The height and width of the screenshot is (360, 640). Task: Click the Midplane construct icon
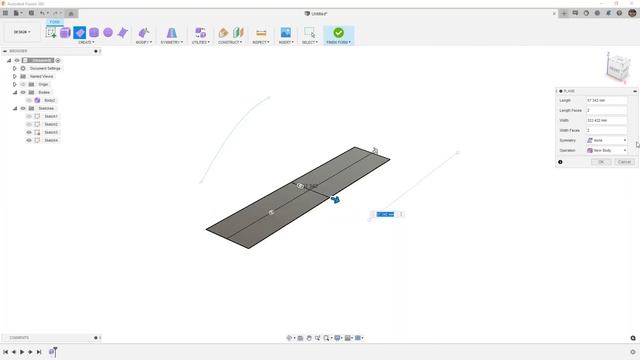point(238,33)
